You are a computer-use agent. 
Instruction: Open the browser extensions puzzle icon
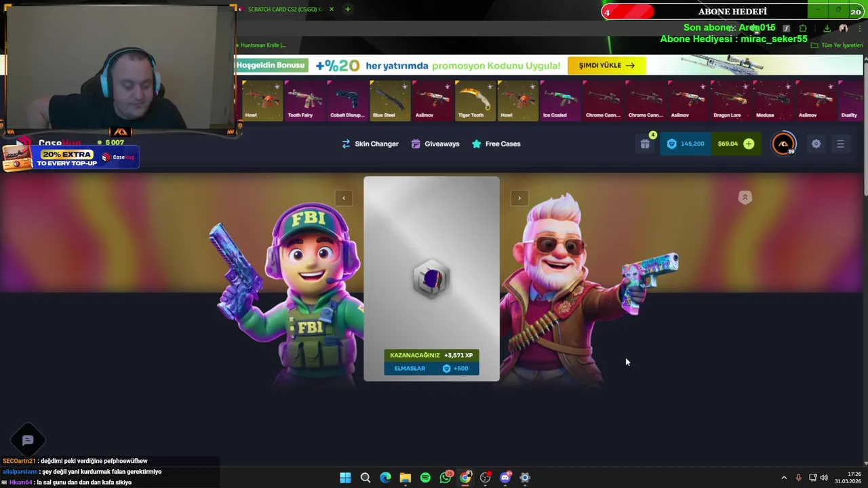(803, 28)
